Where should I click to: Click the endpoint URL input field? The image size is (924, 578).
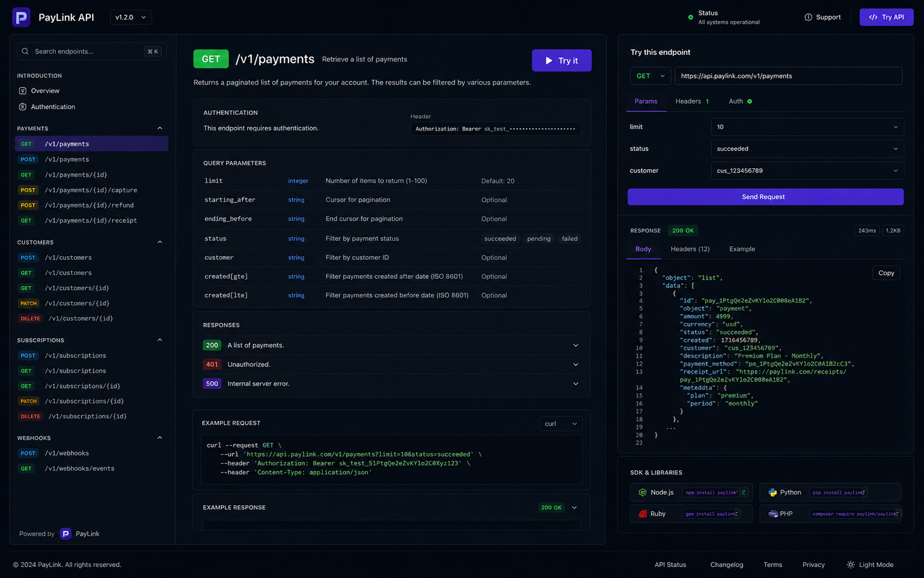click(788, 76)
